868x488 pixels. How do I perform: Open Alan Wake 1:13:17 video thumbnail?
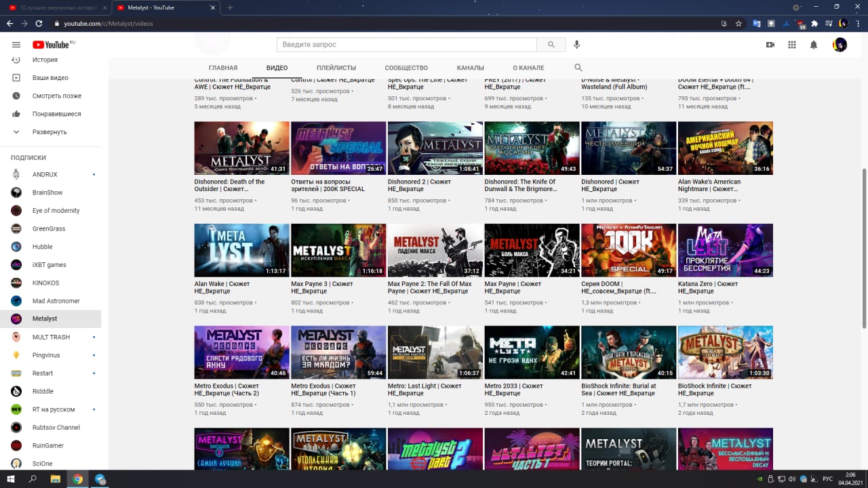point(242,251)
